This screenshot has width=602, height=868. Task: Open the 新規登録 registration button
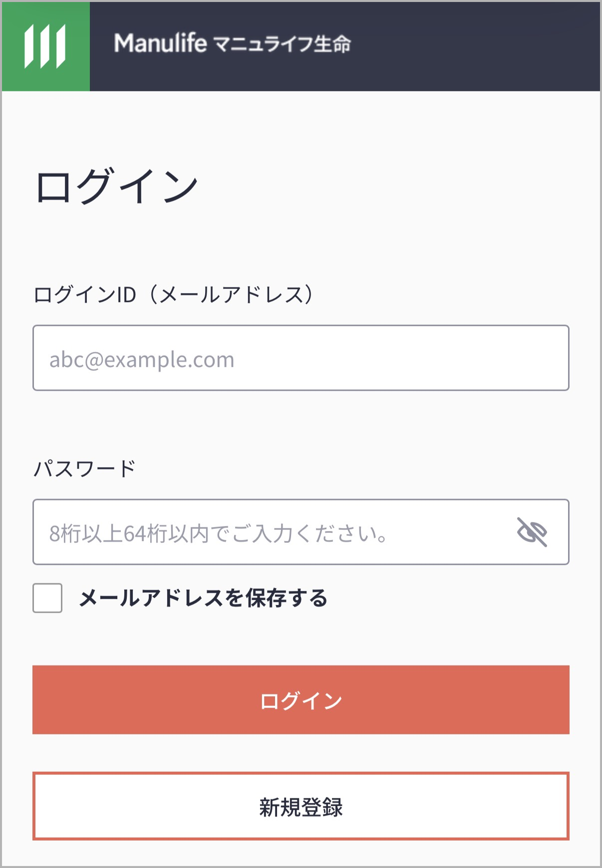coord(301,806)
